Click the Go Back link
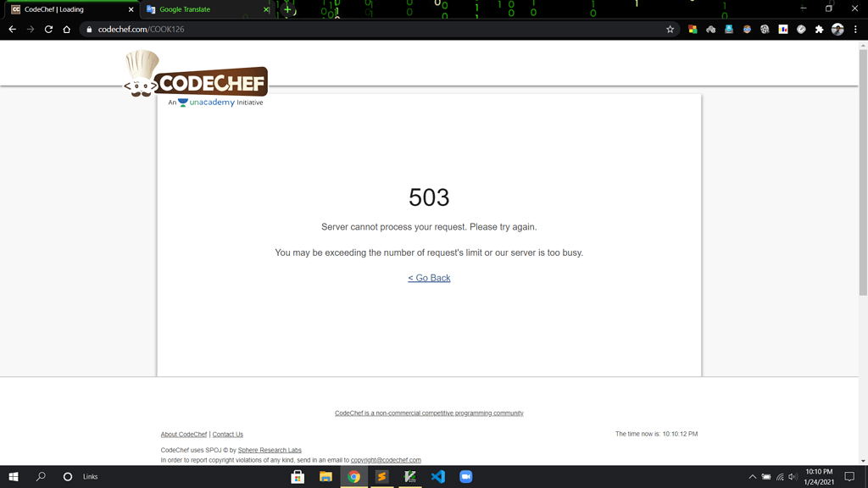The image size is (868, 488). point(428,277)
